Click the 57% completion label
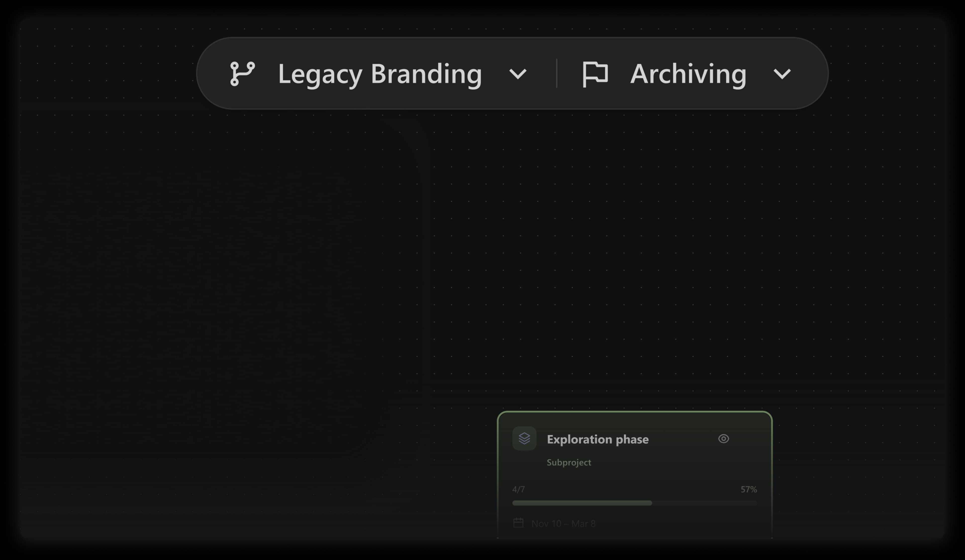 point(748,489)
